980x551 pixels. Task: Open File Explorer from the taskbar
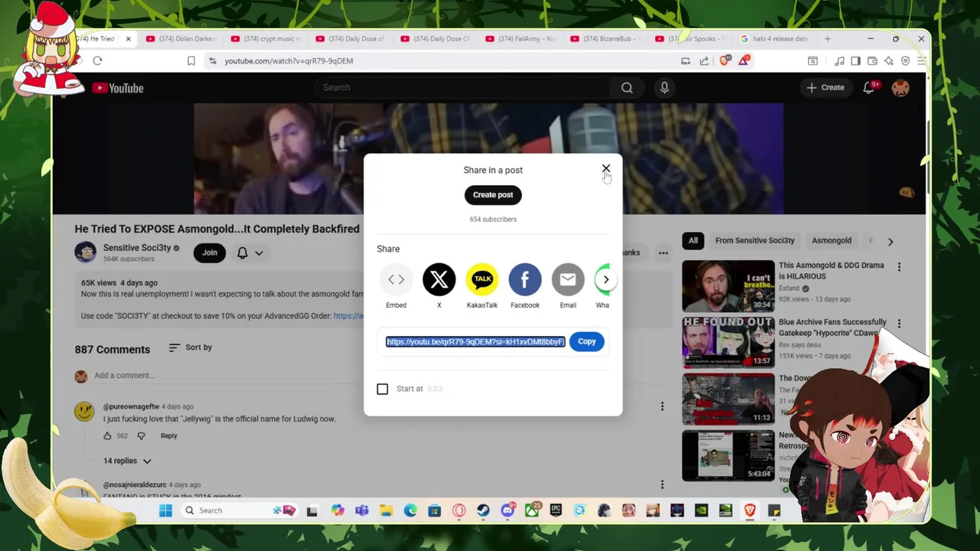point(386,510)
